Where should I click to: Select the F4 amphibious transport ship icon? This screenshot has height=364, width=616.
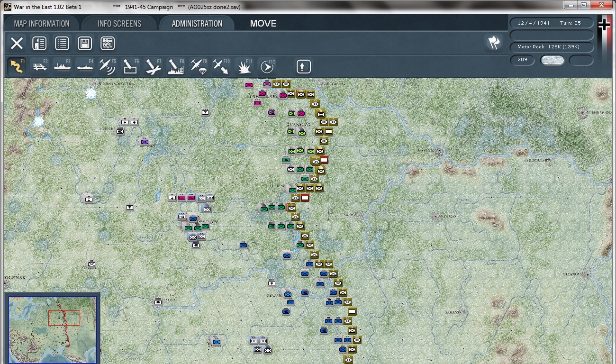[x=85, y=66]
